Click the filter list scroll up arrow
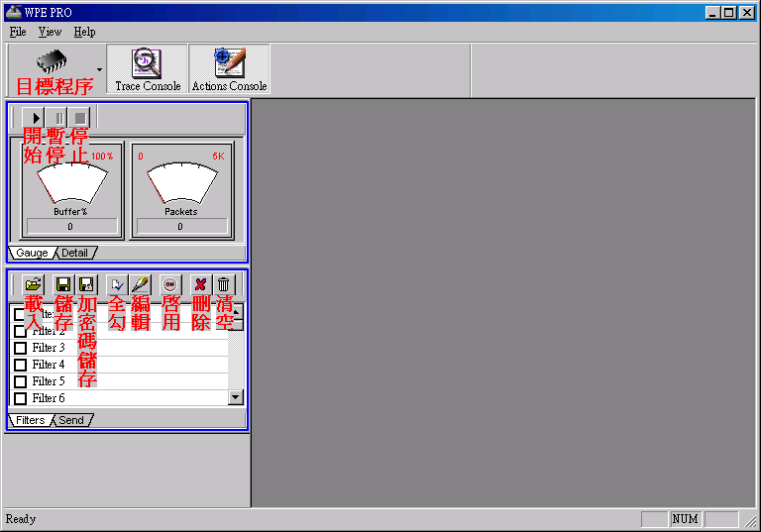 pyautogui.click(x=236, y=312)
